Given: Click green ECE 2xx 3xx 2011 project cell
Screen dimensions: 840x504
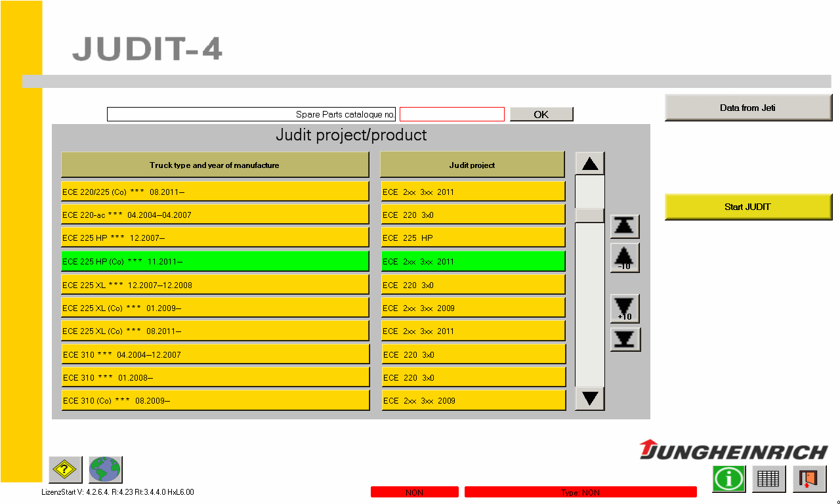Looking at the screenshot, I should click(x=473, y=261).
